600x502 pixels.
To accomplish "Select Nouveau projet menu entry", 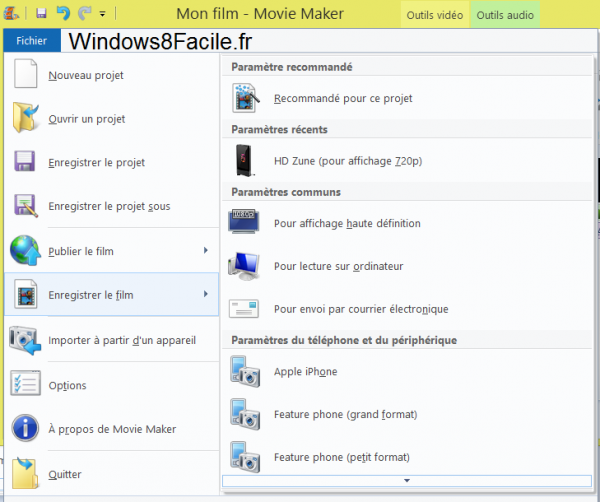I will 111,74.
